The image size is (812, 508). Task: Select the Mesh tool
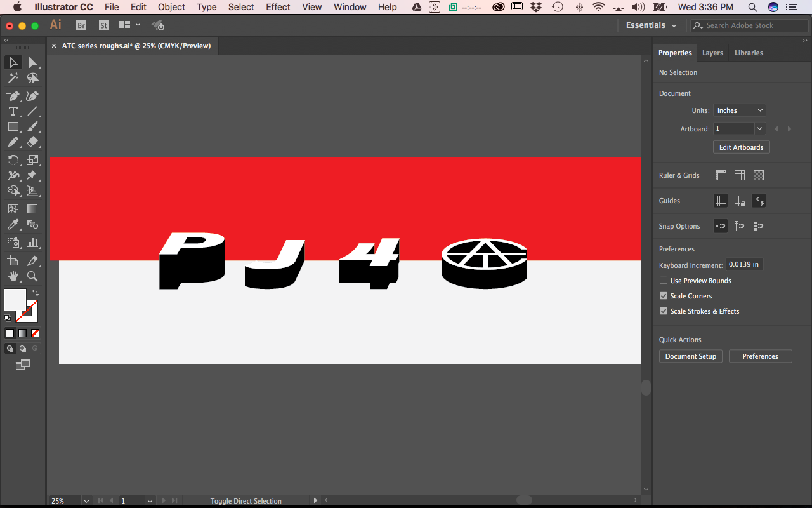tap(13, 209)
